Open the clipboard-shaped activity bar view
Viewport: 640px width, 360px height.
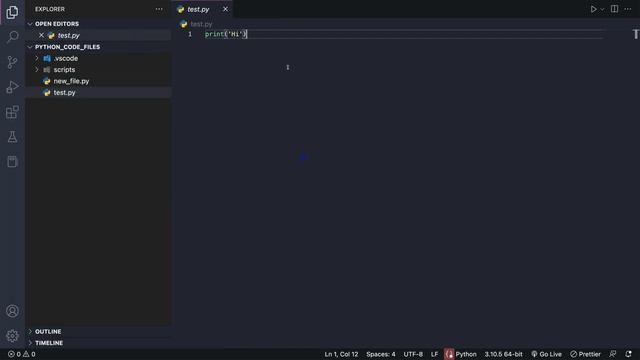(x=12, y=162)
